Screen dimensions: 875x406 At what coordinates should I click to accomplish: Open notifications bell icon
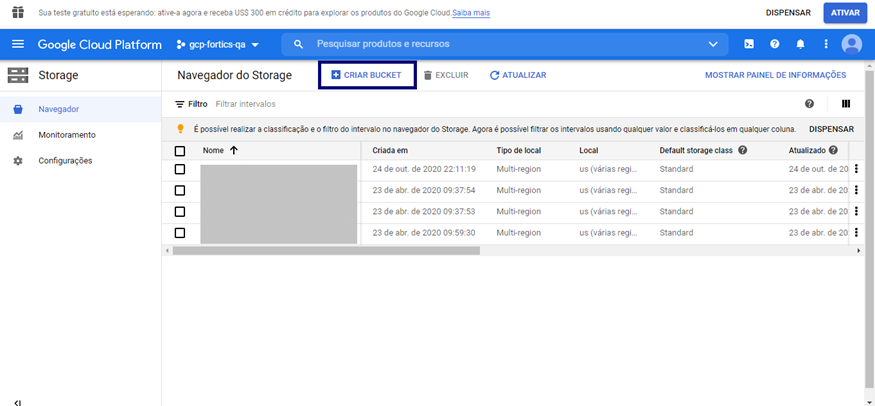800,44
